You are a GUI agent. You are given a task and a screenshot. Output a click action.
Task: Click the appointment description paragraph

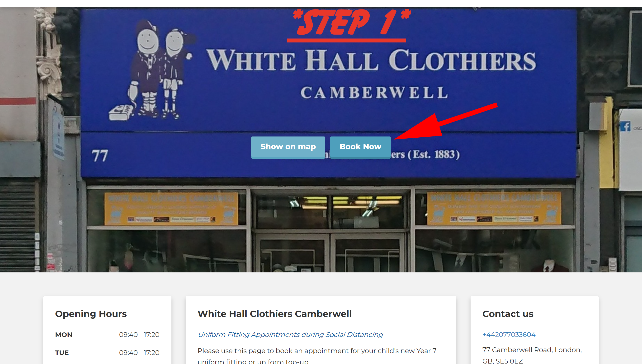click(x=317, y=355)
